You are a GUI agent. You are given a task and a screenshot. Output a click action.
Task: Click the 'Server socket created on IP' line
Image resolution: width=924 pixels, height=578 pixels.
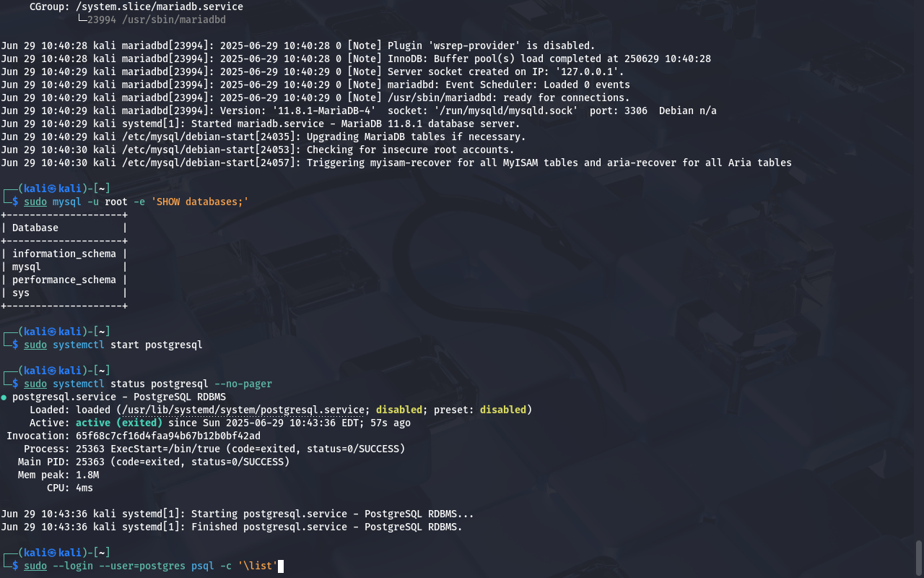(x=313, y=72)
